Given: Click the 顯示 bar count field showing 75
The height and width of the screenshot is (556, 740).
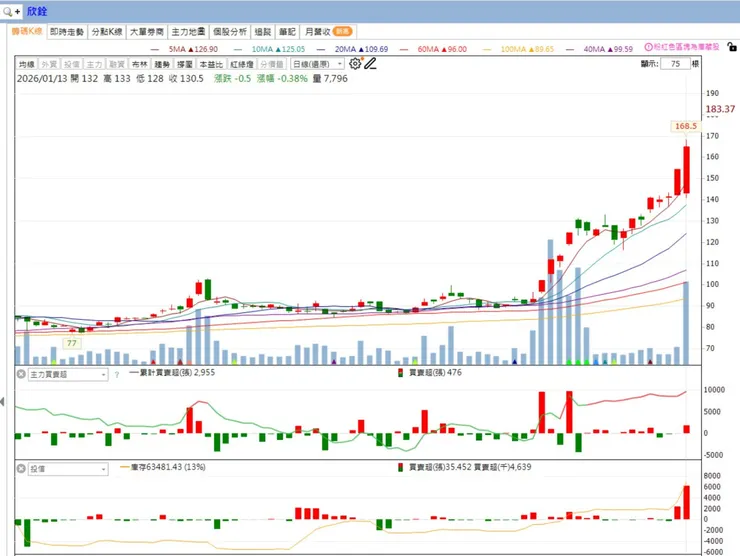Looking at the screenshot, I should pos(675,64).
